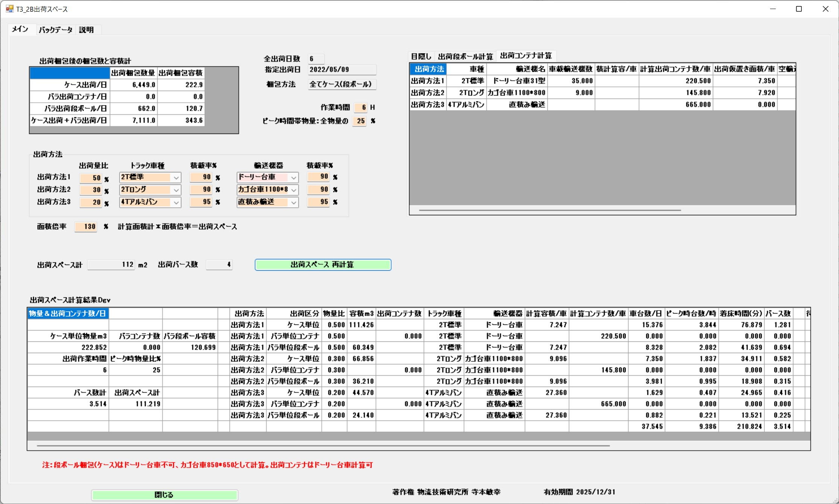
Task: Open カゴ台車1100*8 equipment combo box
Action: pyautogui.click(x=294, y=190)
